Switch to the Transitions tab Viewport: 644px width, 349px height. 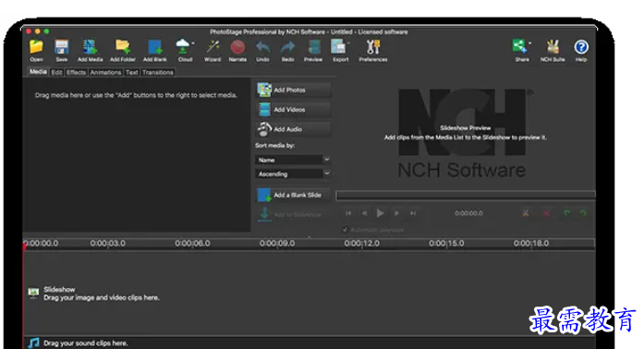(158, 72)
